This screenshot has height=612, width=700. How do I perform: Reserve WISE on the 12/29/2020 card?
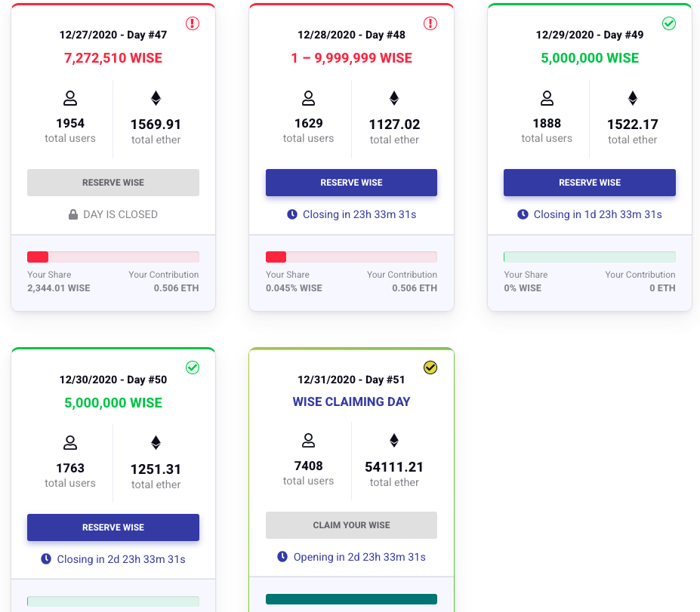coord(590,183)
